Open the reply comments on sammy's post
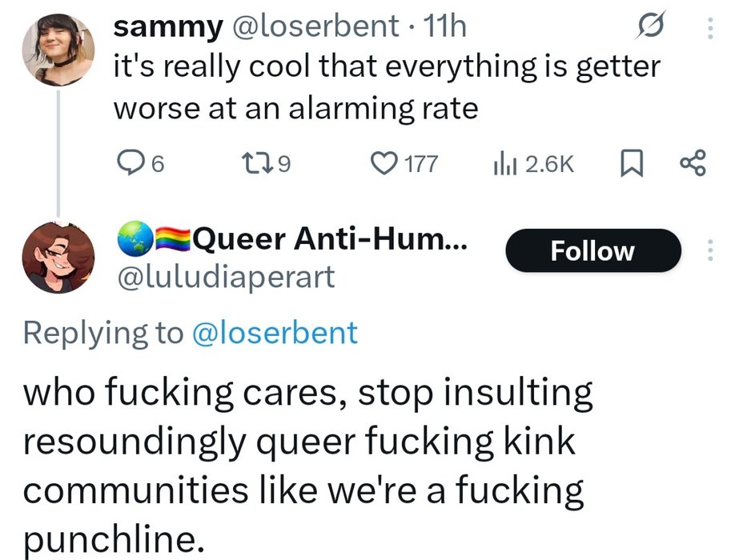Image resolution: width=747 pixels, height=560 pixels. pos(130,164)
